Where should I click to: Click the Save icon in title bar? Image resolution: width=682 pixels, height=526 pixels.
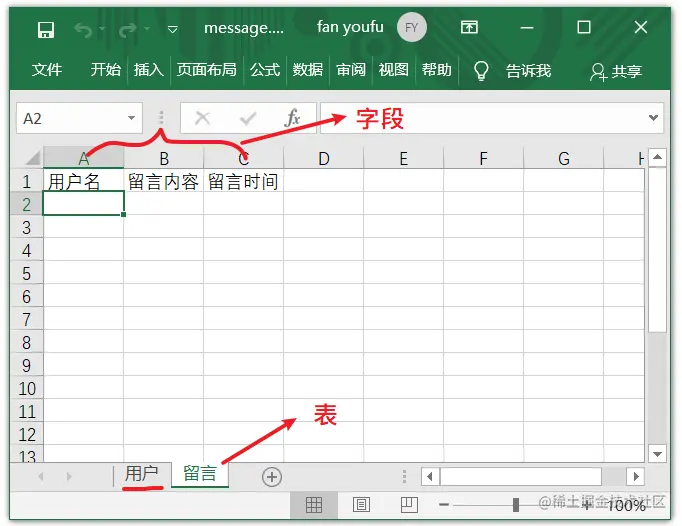(x=46, y=30)
